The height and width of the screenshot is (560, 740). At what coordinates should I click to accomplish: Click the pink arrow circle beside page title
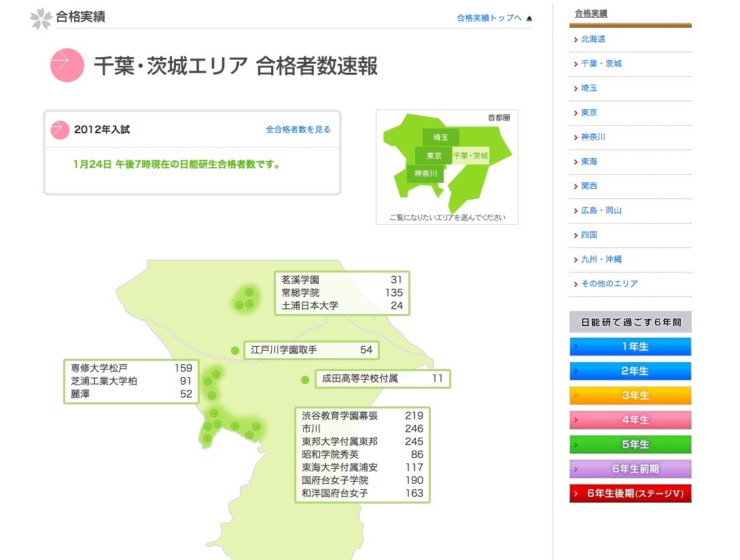tap(67, 66)
